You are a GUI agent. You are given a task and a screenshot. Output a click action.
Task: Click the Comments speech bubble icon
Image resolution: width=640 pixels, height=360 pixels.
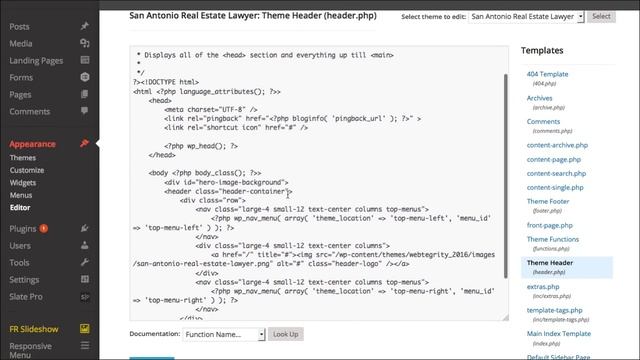pyautogui.click(x=84, y=111)
